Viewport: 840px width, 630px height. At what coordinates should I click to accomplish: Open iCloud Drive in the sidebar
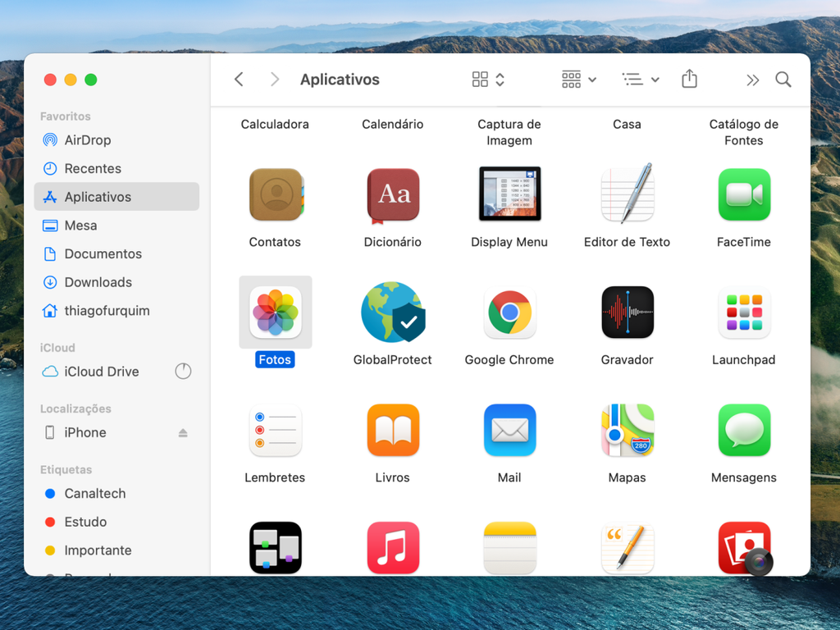click(x=116, y=372)
